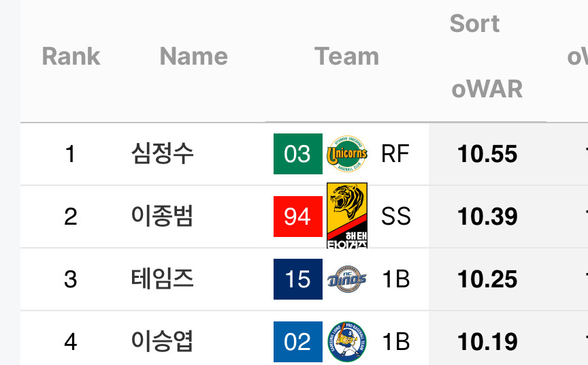Click the Samsung Lions team logo
The width and height of the screenshot is (588, 365).
(347, 342)
